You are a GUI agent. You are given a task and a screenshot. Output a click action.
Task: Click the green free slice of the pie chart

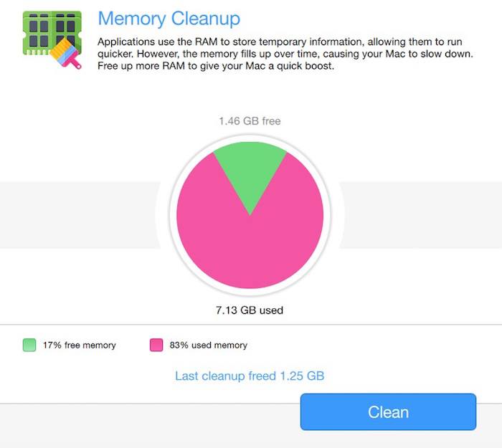[x=250, y=168]
